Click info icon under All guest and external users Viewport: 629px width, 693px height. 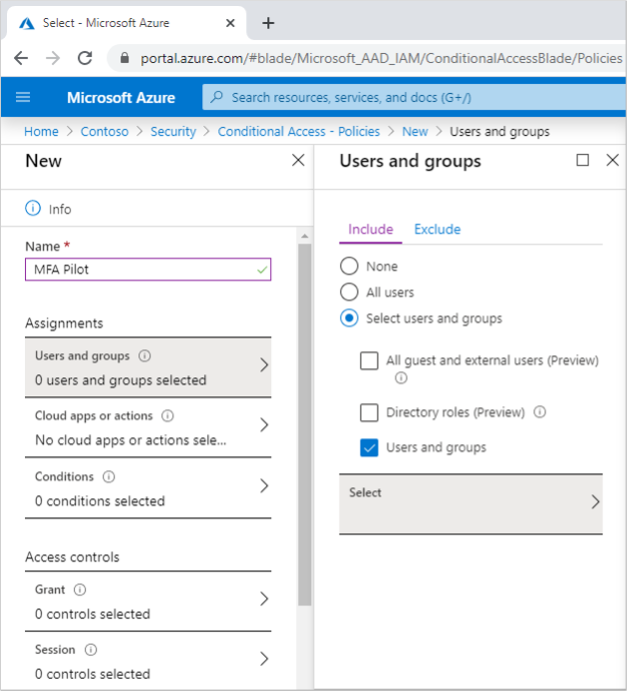401,378
